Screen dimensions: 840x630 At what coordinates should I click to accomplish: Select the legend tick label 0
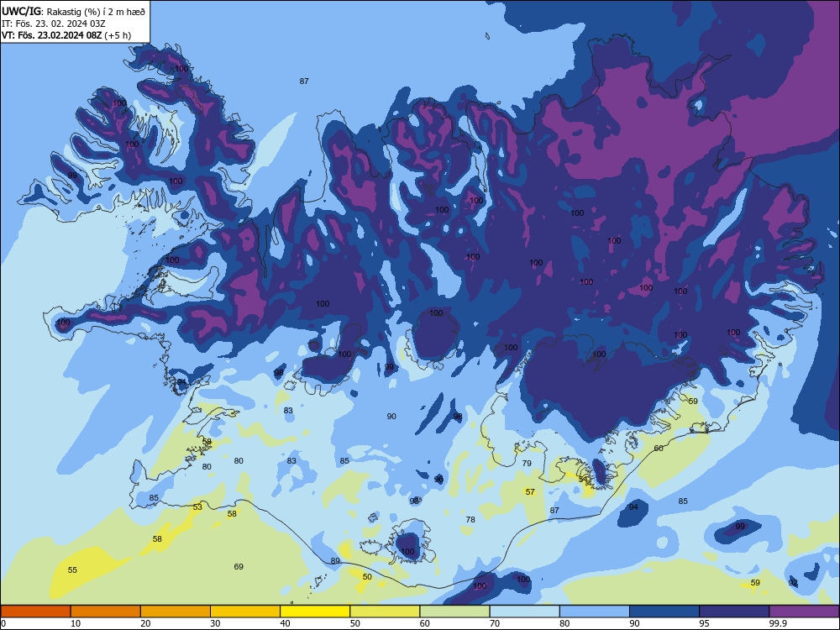[x=3, y=623]
